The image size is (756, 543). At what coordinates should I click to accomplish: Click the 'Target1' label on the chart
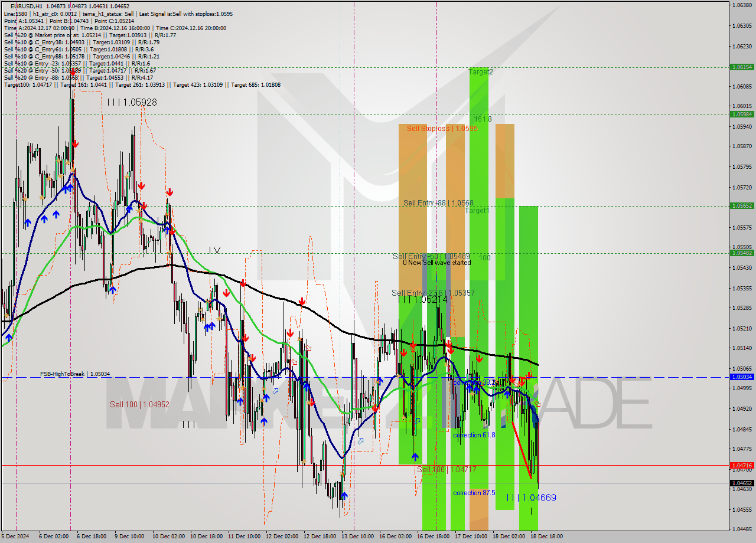coord(477,211)
